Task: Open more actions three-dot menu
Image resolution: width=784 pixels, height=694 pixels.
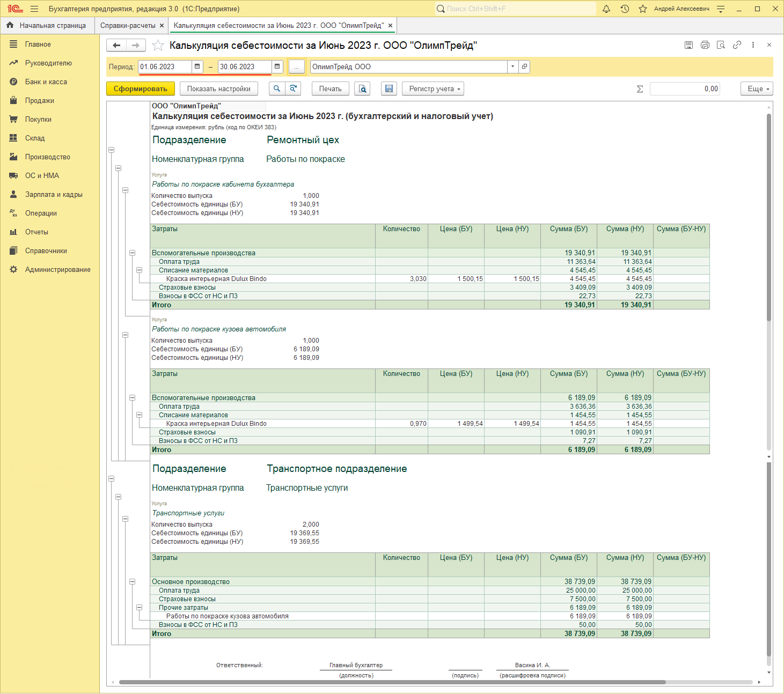Action: (x=753, y=45)
